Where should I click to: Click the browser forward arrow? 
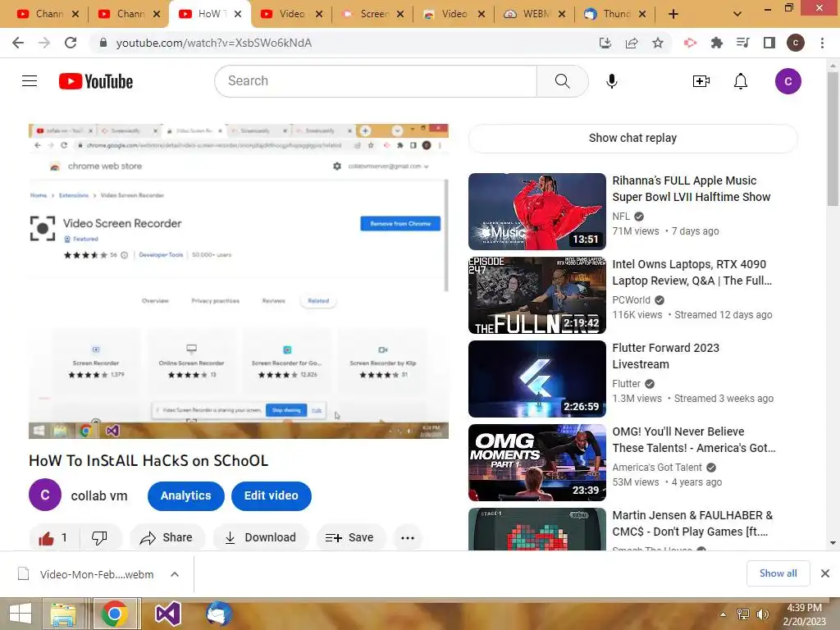[x=44, y=43]
